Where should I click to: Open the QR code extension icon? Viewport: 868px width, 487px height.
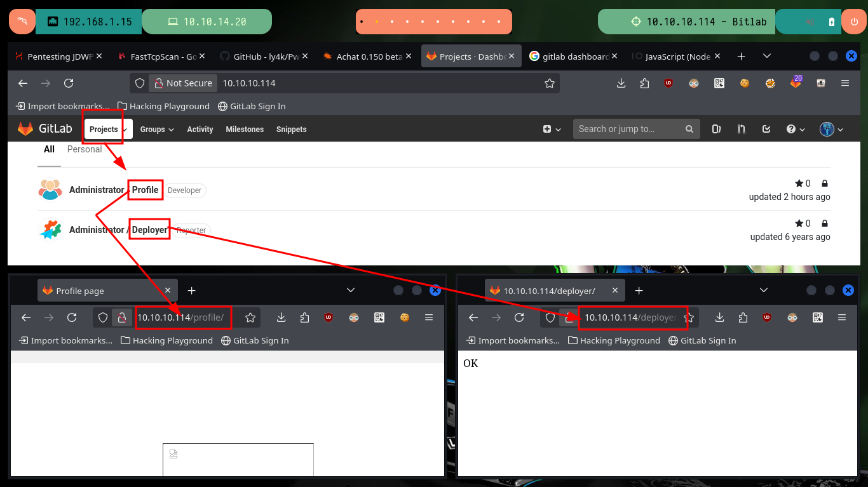tap(719, 83)
